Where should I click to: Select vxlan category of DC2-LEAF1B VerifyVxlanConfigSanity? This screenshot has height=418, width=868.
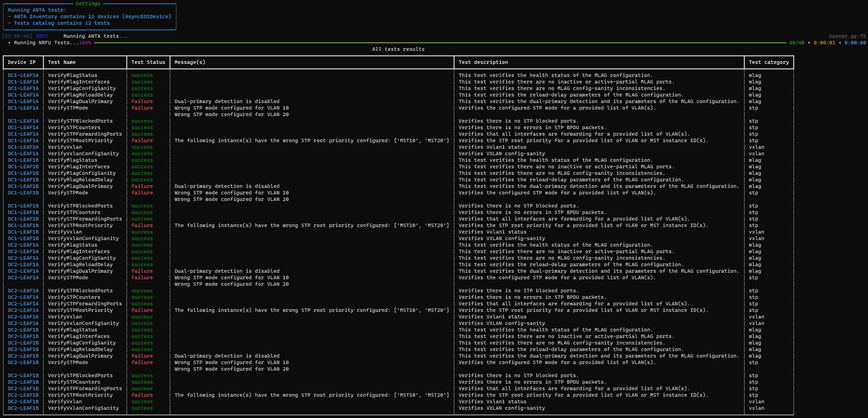[756, 408]
